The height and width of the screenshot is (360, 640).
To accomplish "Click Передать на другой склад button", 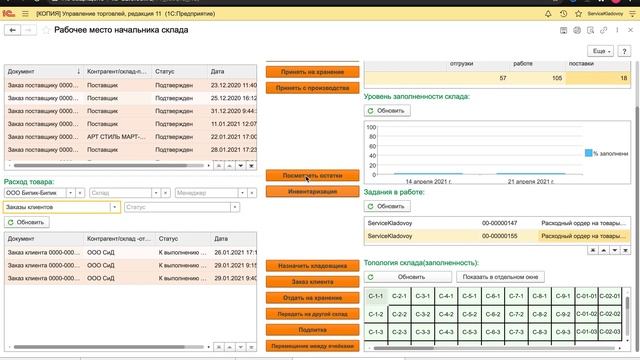I will [313, 314].
